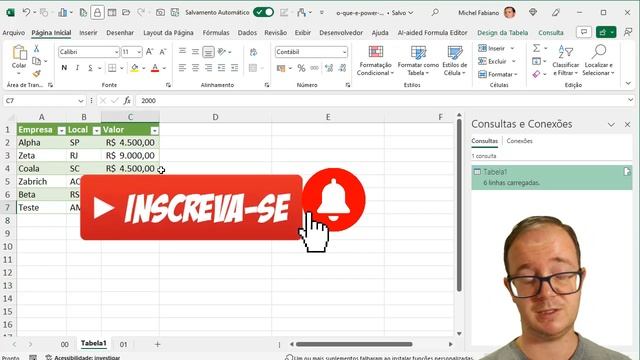Click Inserir cells button
This screenshot has height=360, width=640.
(496, 49)
